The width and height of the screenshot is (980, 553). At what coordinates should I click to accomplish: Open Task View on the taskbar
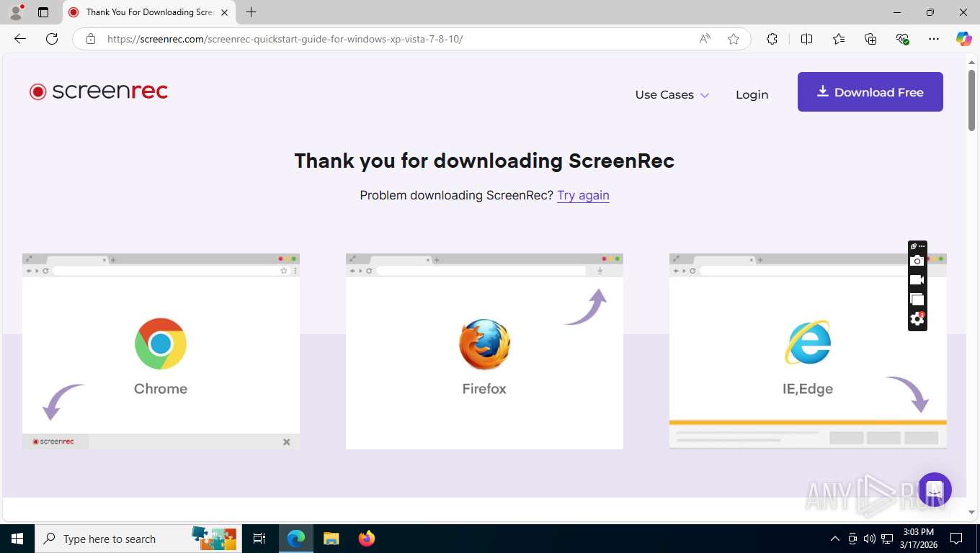click(x=259, y=539)
